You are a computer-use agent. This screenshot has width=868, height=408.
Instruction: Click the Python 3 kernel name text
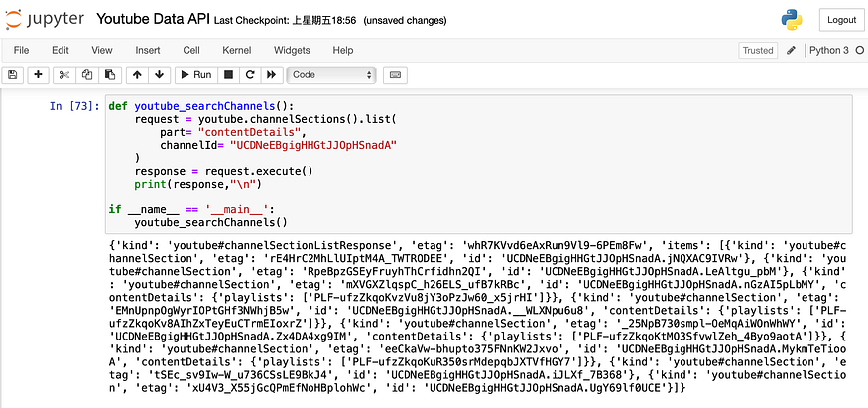pyautogui.click(x=828, y=50)
